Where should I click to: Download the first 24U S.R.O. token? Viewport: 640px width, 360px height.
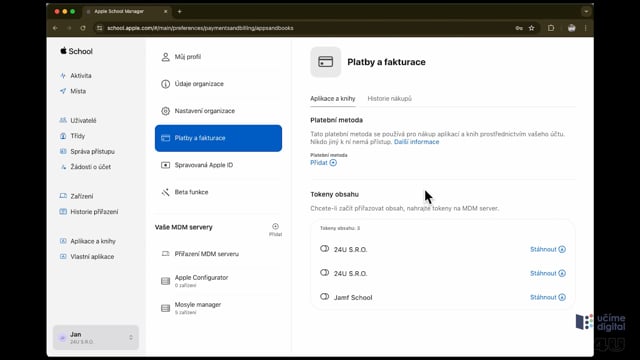(x=548, y=249)
